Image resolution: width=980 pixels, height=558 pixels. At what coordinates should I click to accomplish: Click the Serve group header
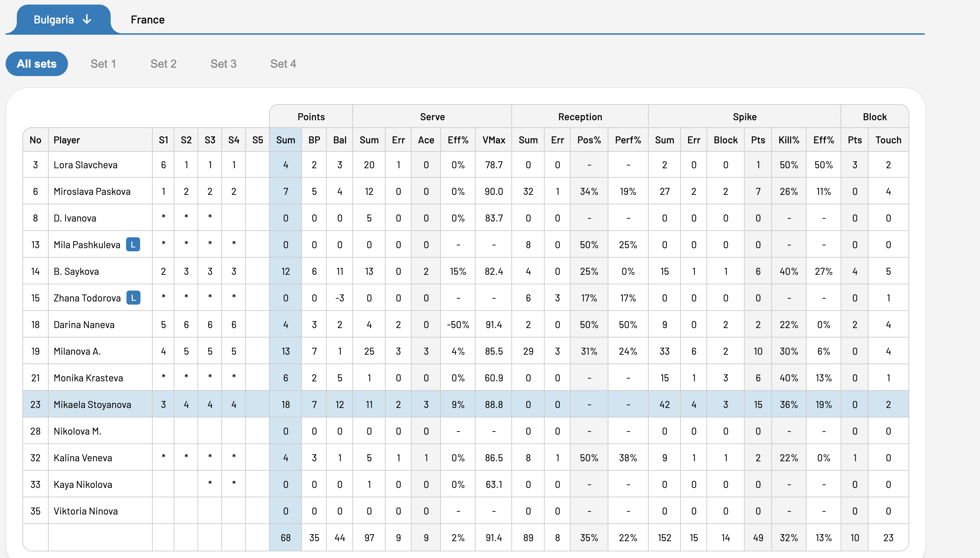(x=432, y=116)
